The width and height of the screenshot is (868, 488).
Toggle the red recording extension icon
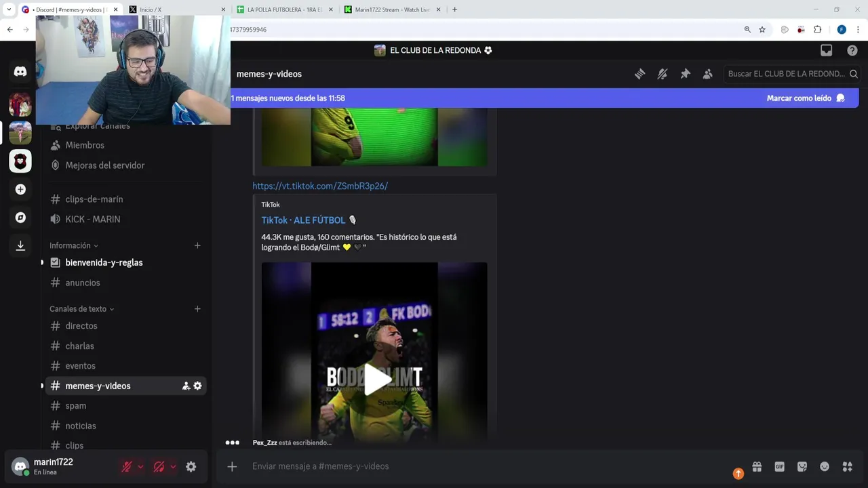coord(801,30)
